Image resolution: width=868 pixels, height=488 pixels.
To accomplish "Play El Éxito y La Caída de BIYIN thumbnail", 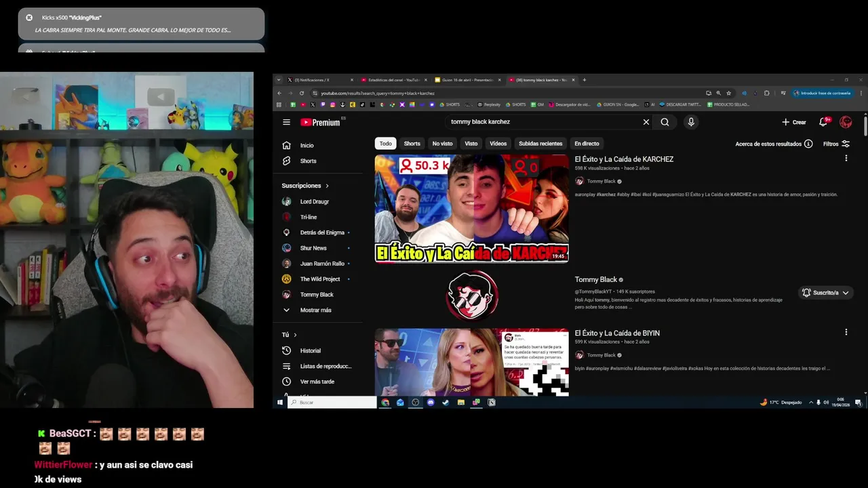I will click(x=472, y=363).
